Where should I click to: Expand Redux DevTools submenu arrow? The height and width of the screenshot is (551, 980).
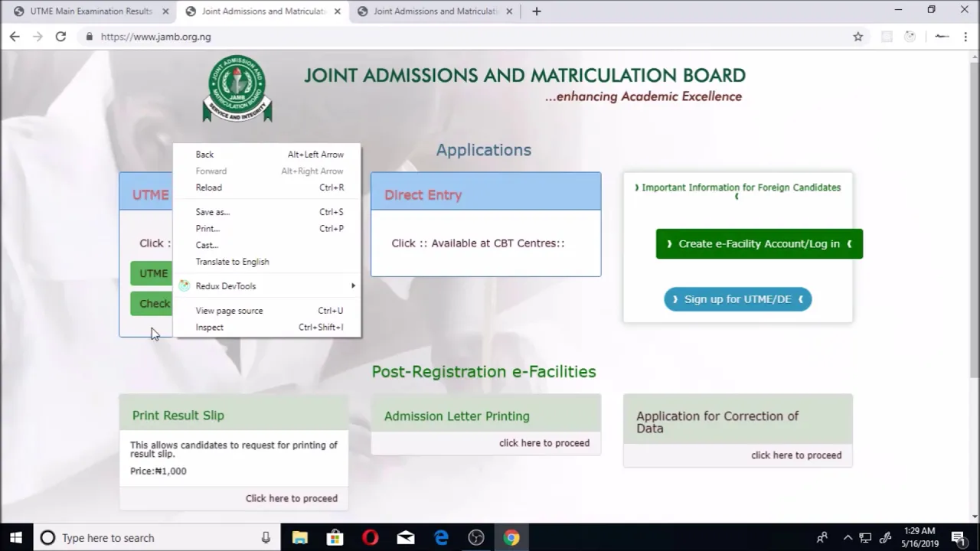click(x=353, y=285)
